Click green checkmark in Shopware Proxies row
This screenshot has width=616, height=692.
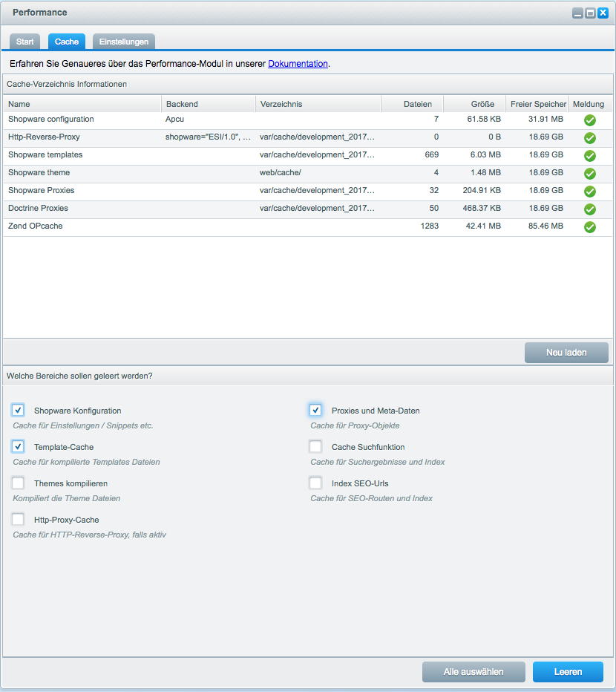click(x=590, y=192)
